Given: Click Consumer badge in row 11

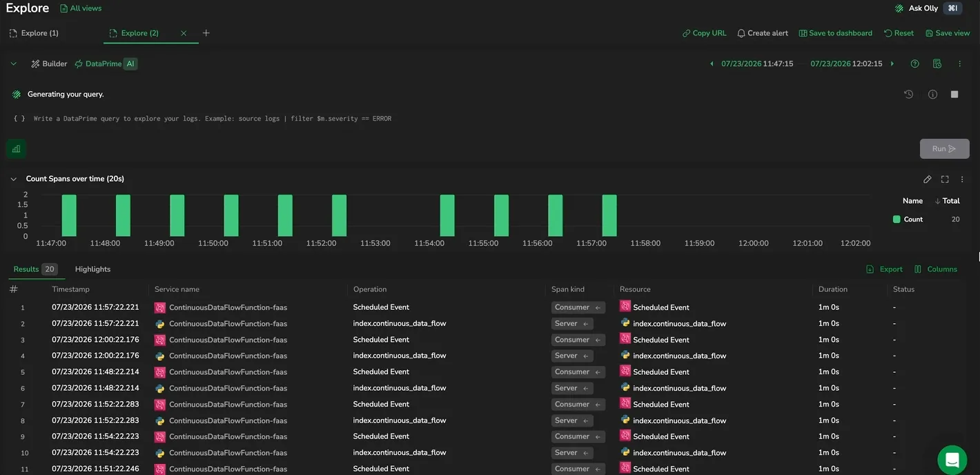Looking at the screenshot, I should coord(578,469).
